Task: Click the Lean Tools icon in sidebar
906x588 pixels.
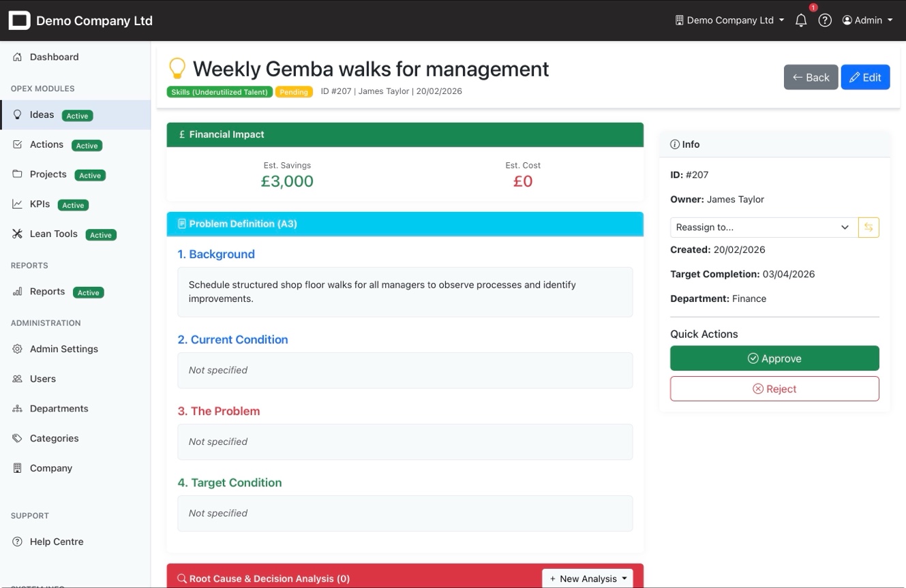Action: coord(18,234)
